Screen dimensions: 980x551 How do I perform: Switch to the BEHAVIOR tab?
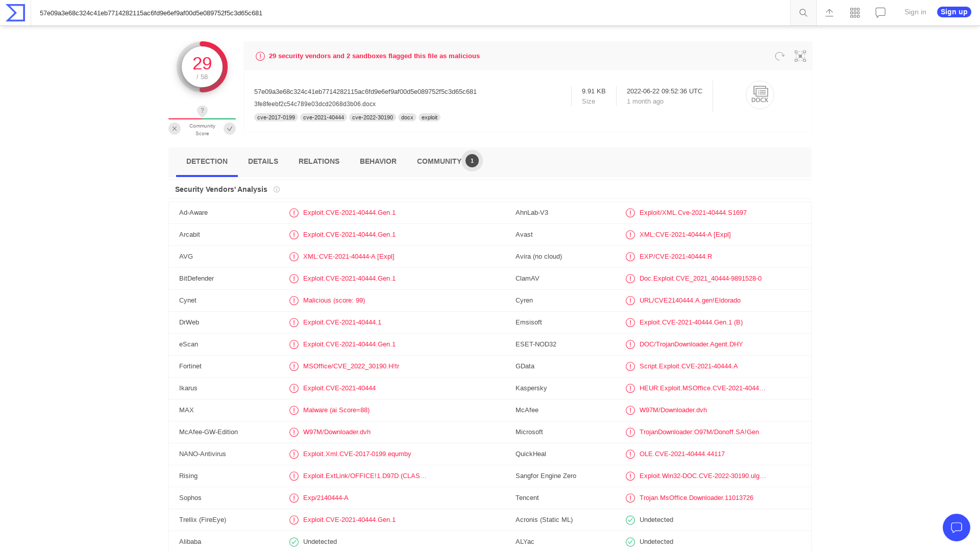[x=378, y=161]
